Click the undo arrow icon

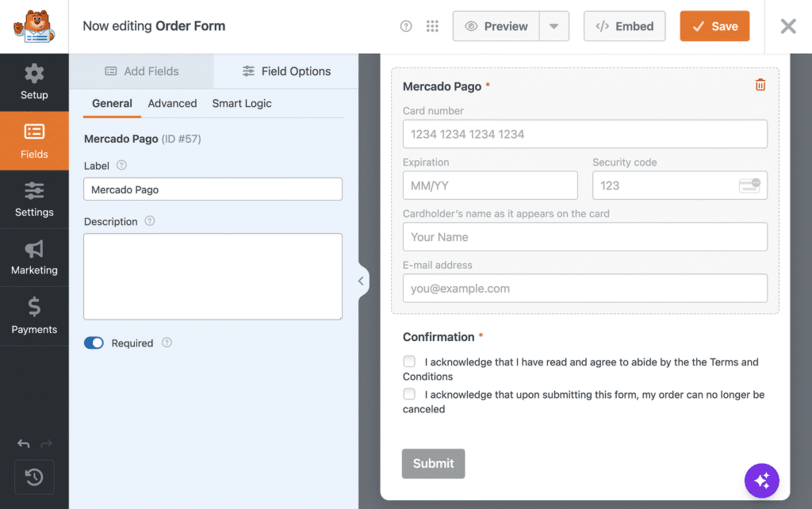(23, 444)
